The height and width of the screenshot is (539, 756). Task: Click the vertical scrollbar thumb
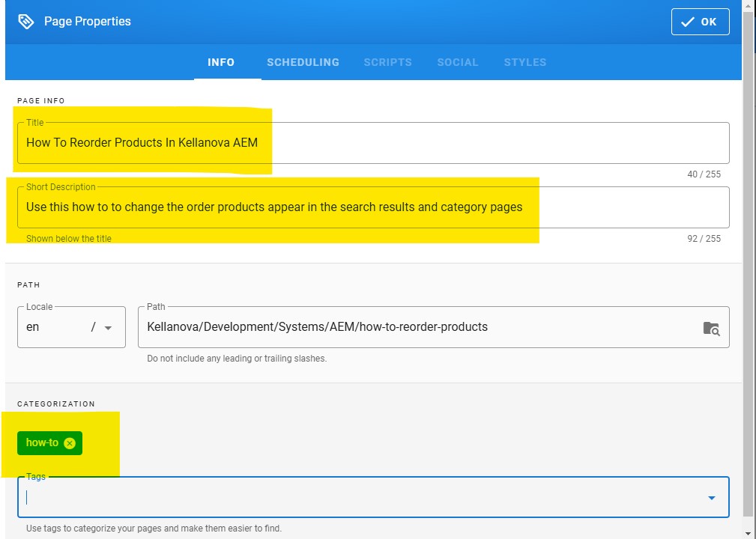[749, 262]
